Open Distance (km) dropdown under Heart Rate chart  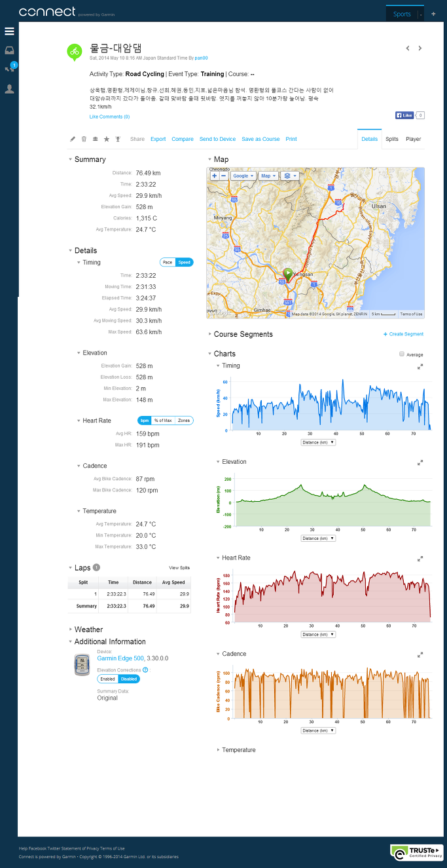[x=318, y=634]
